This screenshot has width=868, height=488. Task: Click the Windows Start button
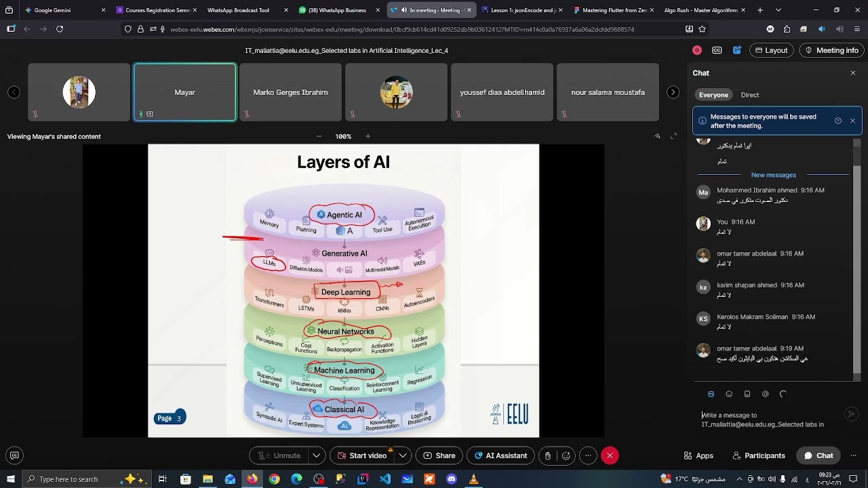pos(9,479)
